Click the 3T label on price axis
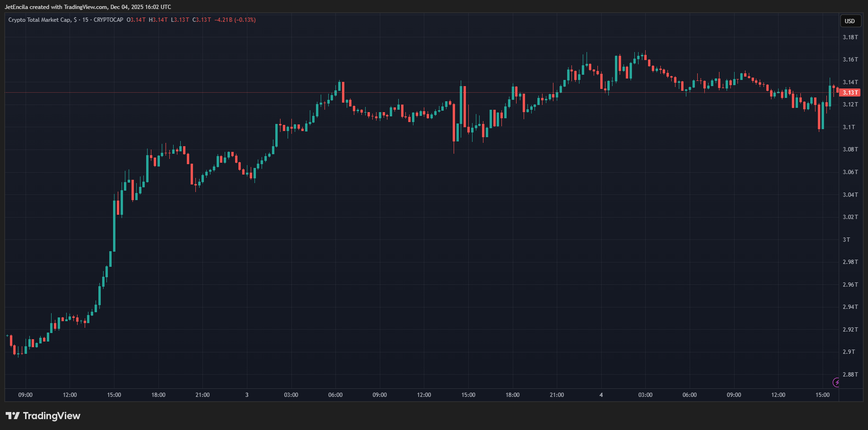The image size is (868, 430). [x=846, y=240]
